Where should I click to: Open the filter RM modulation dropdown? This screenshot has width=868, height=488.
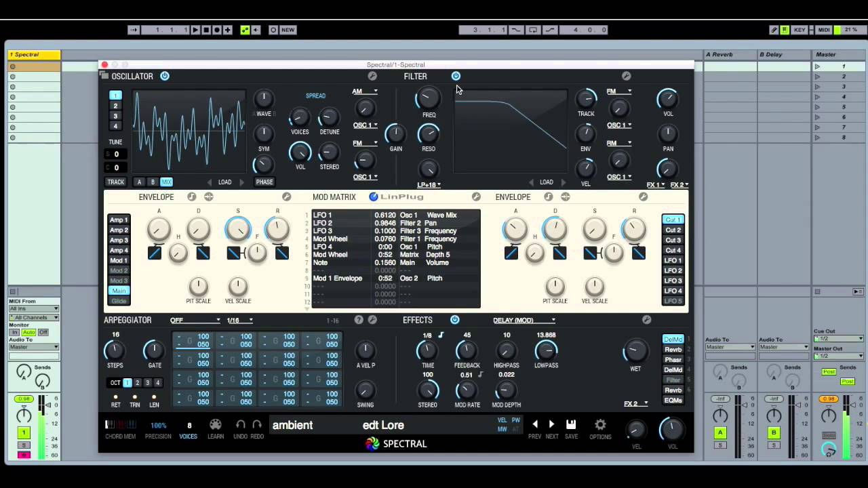(x=618, y=143)
